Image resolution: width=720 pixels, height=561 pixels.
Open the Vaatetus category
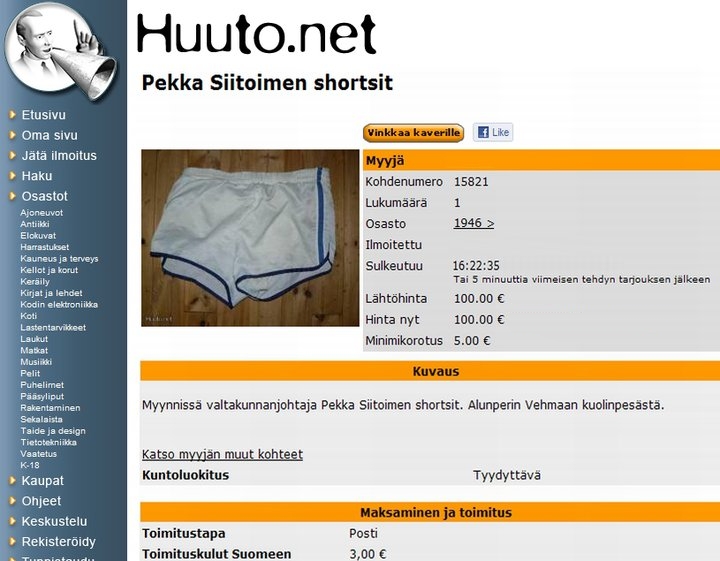pos(39,454)
